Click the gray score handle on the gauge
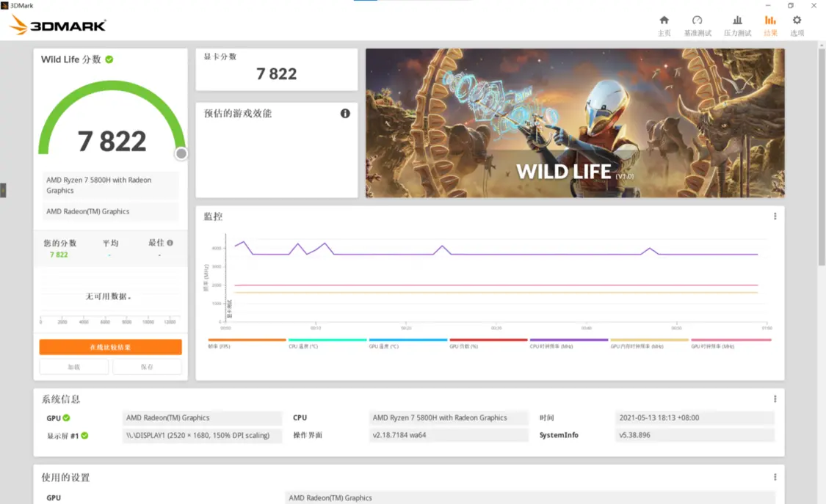The image size is (826, 504). (x=181, y=153)
